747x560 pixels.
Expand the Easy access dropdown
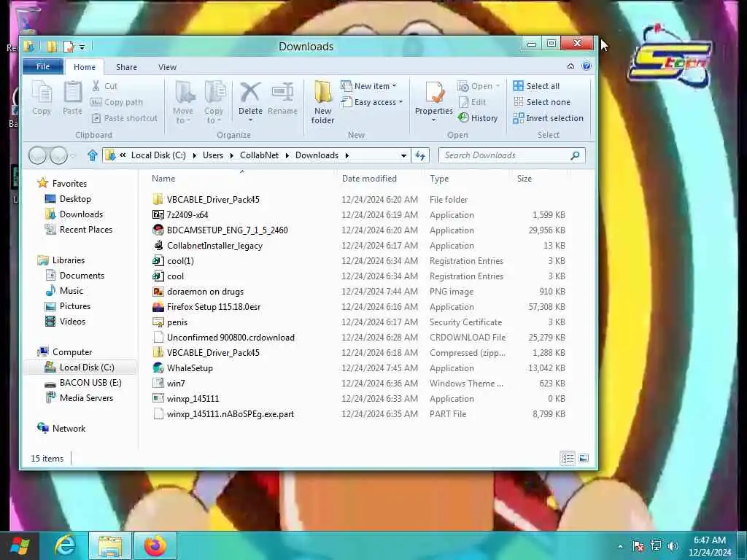click(x=372, y=102)
